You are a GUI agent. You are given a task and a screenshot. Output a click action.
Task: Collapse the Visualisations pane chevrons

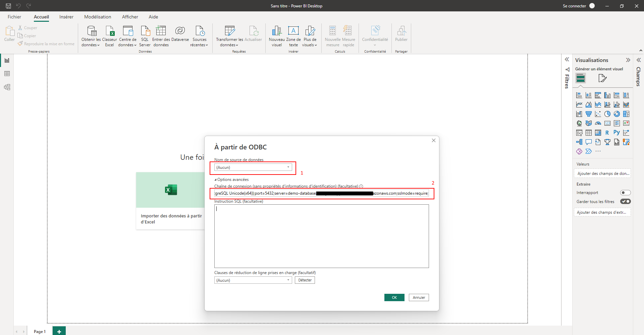click(628, 60)
